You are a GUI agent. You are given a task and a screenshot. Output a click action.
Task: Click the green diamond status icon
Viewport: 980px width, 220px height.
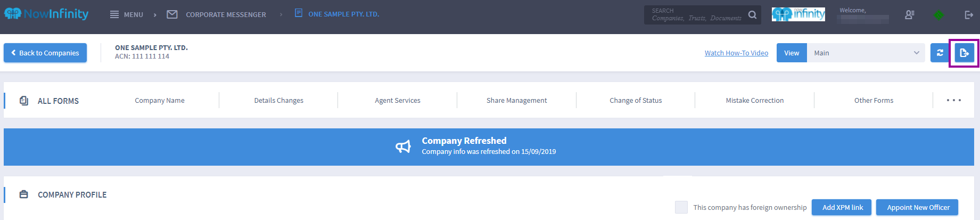pyautogui.click(x=939, y=15)
